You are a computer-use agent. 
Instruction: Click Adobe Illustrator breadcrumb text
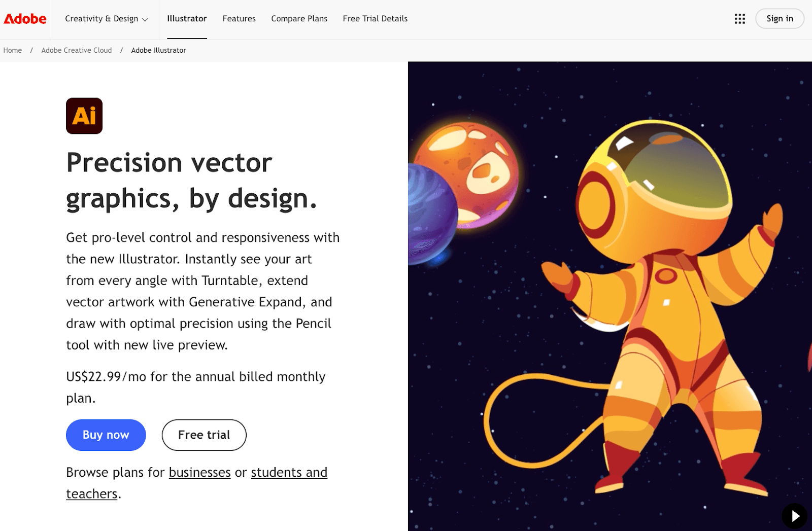158,50
